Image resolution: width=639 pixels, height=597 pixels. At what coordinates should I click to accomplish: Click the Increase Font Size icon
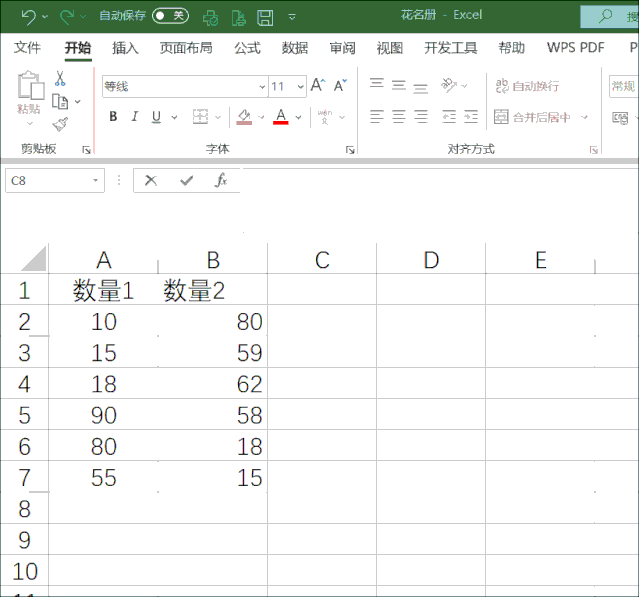point(317,86)
